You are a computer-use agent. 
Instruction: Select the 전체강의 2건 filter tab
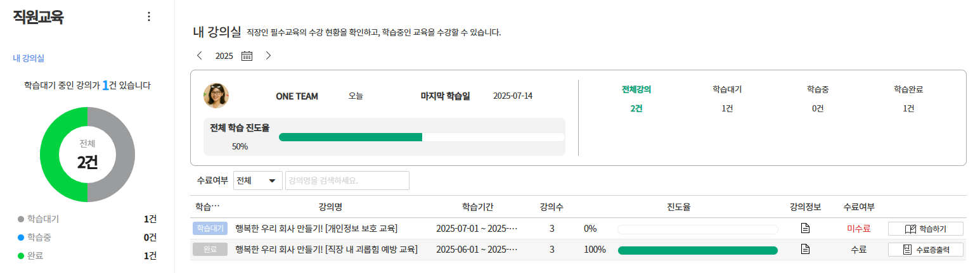(x=636, y=98)
